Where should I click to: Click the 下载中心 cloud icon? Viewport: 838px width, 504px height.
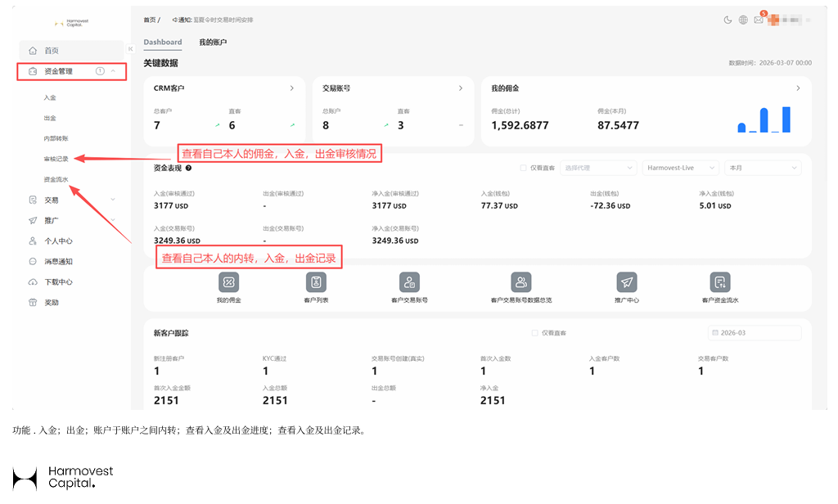coord(33,281)
